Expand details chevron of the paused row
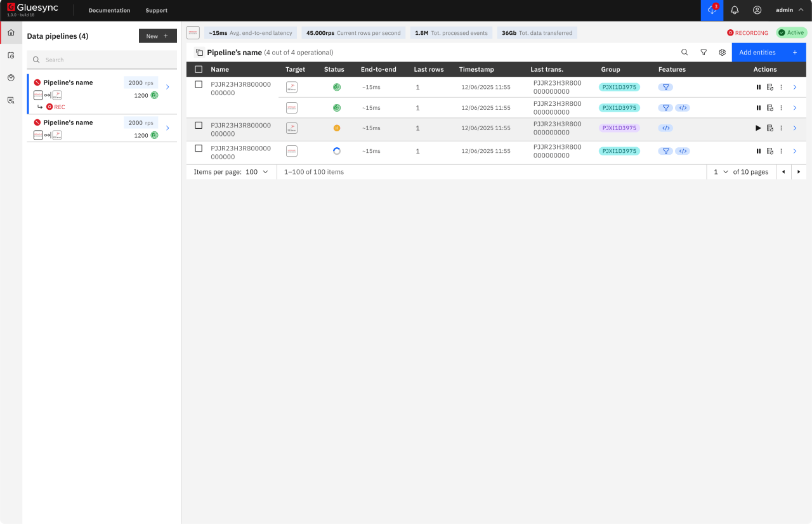 coord(795,128)
